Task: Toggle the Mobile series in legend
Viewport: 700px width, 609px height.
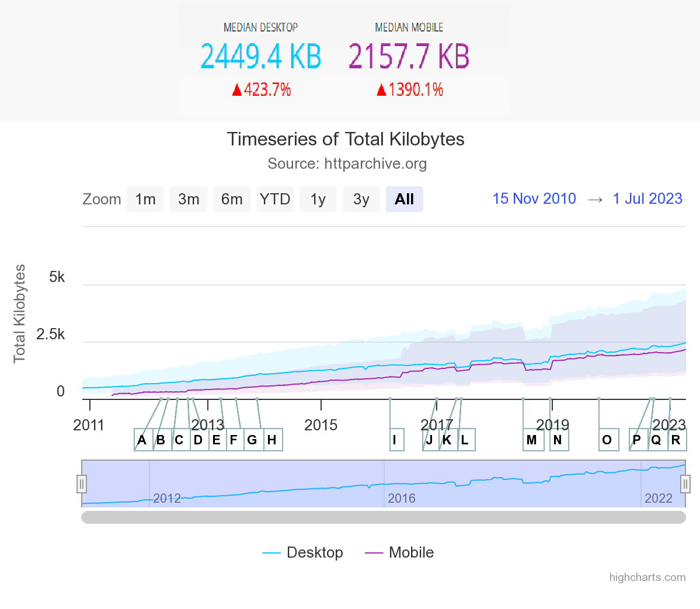Action: [400, 552]
